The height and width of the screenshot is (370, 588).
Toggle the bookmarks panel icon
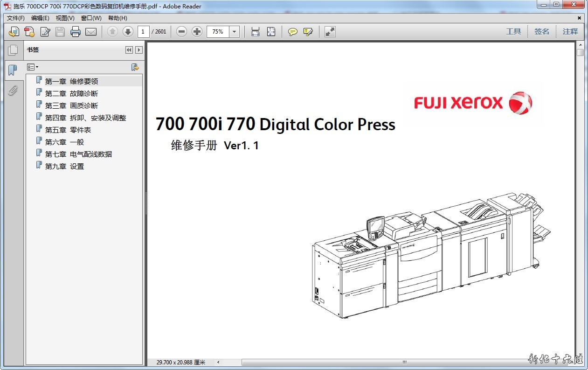[x=13, y=70]
